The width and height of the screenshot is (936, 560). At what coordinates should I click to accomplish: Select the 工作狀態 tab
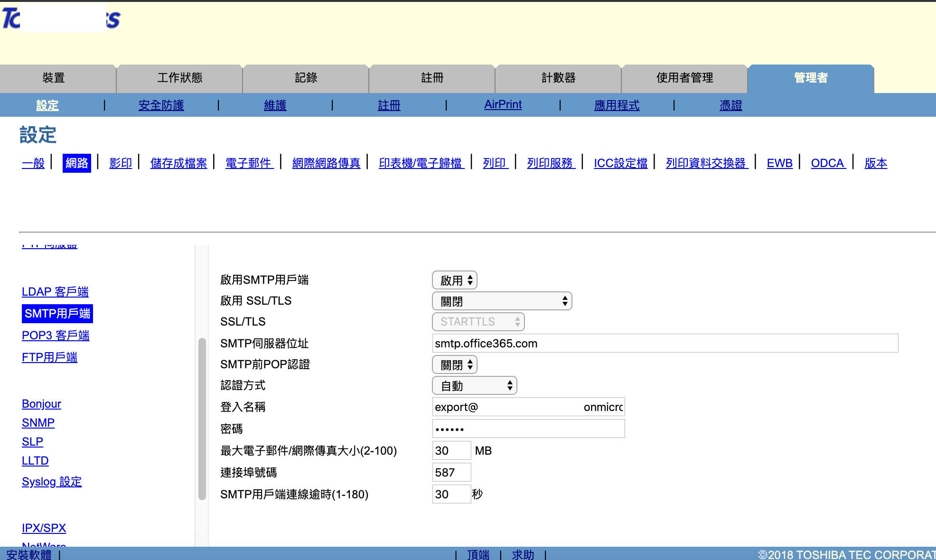coord(179,78)
